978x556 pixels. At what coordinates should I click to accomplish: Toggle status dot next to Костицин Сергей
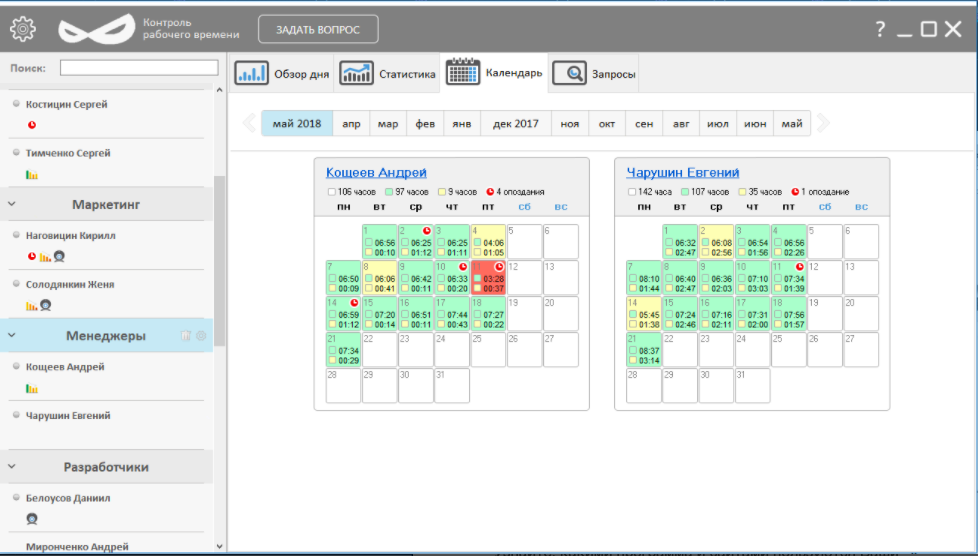(17, 104)
